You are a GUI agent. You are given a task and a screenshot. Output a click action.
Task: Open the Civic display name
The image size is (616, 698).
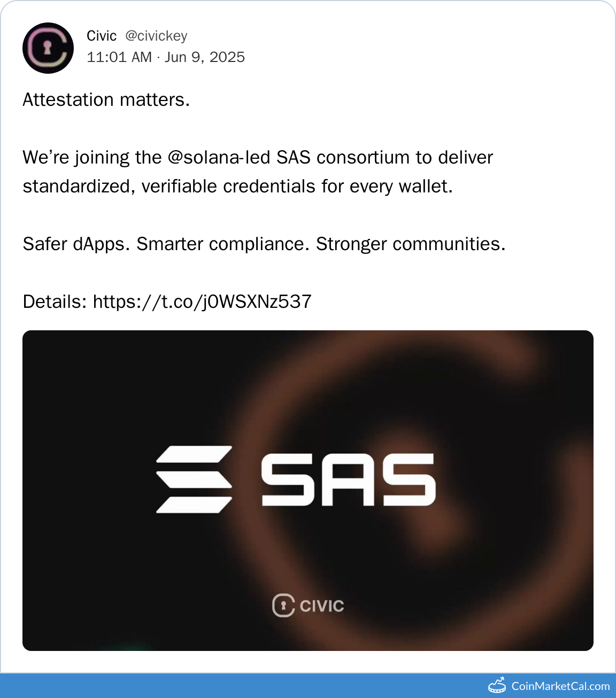click(x=102, y=36)
